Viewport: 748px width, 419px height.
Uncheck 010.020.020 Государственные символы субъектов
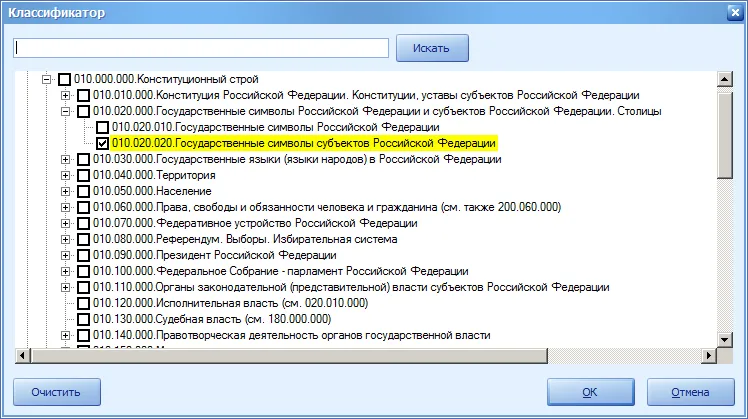click(103, 143)
